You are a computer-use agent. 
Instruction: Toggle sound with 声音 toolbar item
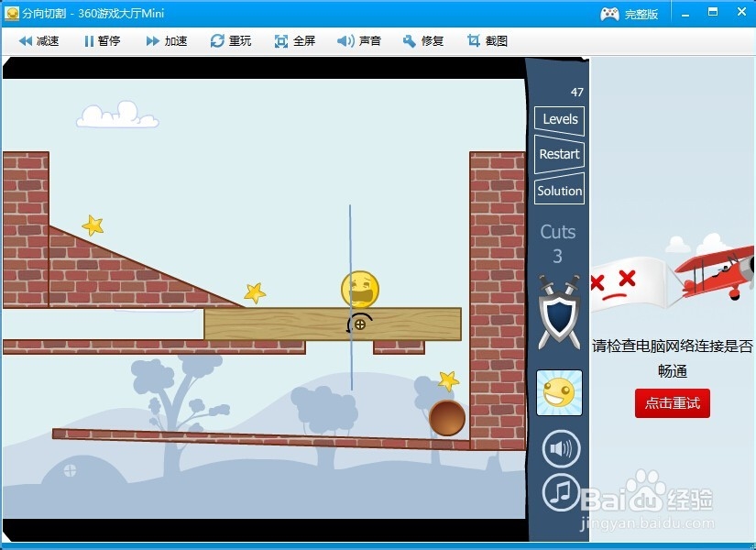coord(359,41)
